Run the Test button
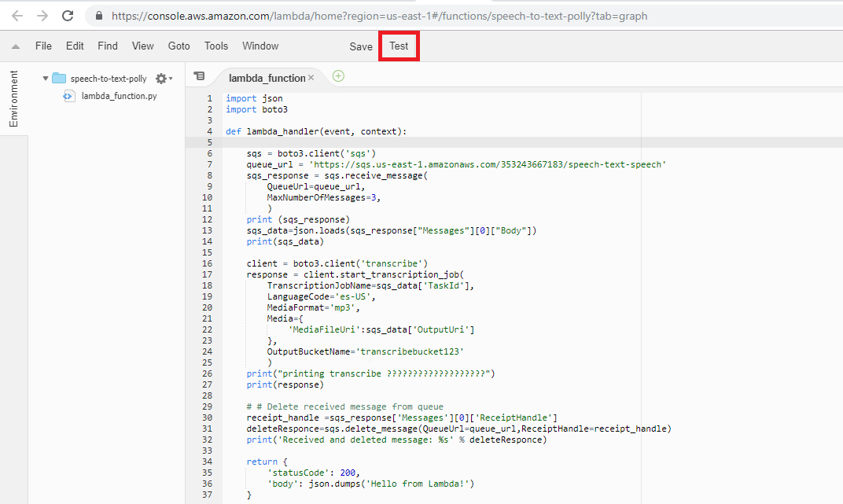Screen dimensions: 843x504 point(399,46)
